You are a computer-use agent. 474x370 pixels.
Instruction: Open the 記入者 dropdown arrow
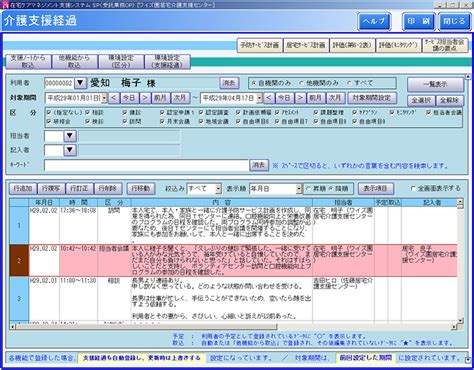click(70, 150)
